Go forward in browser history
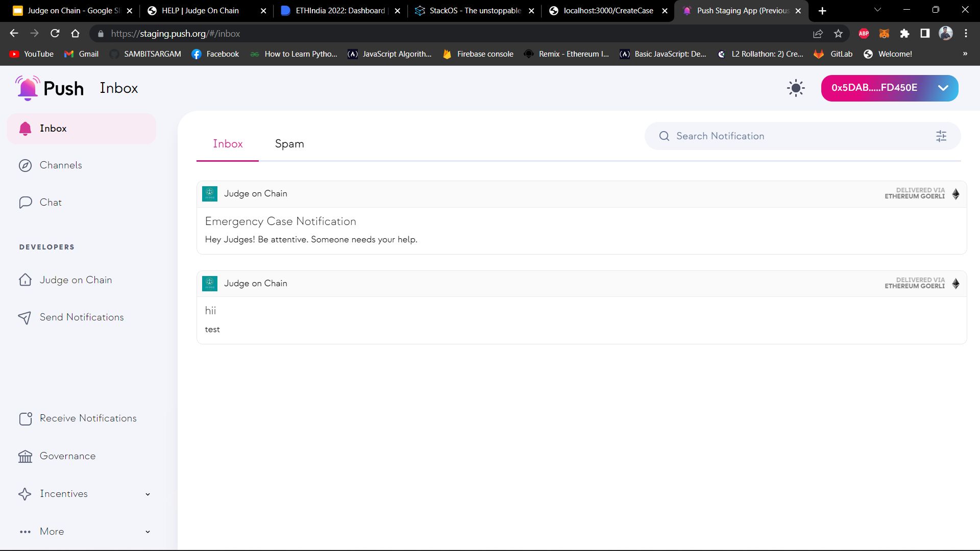Image resolution: width=980 pixels, height=551 pixels. [x=34, y=33]
